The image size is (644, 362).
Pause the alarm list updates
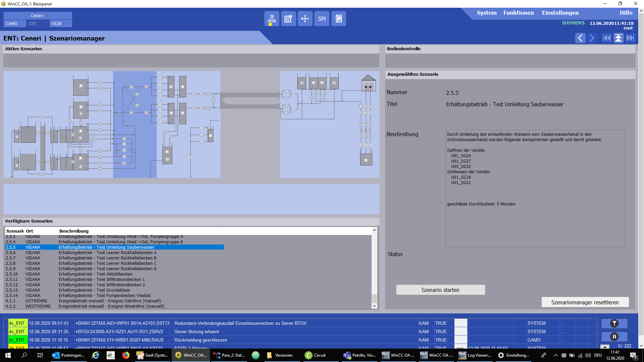(614, 337)
